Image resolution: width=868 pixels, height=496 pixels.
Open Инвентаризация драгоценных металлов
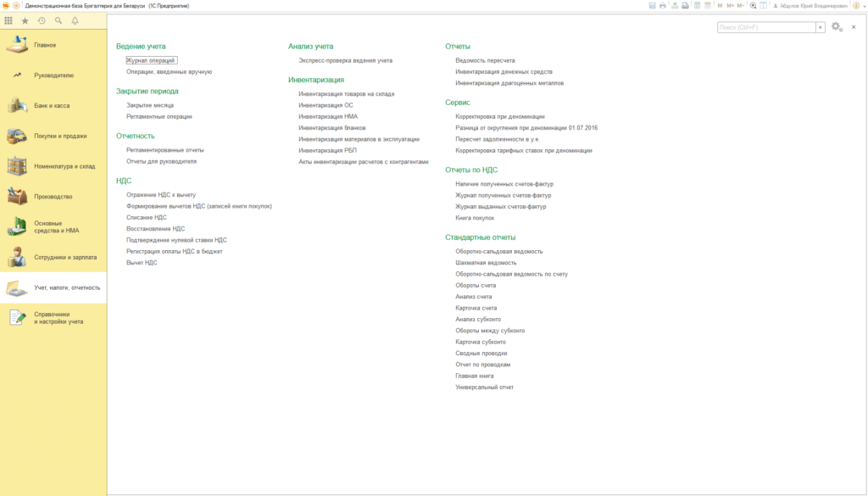tap(509, 83)
